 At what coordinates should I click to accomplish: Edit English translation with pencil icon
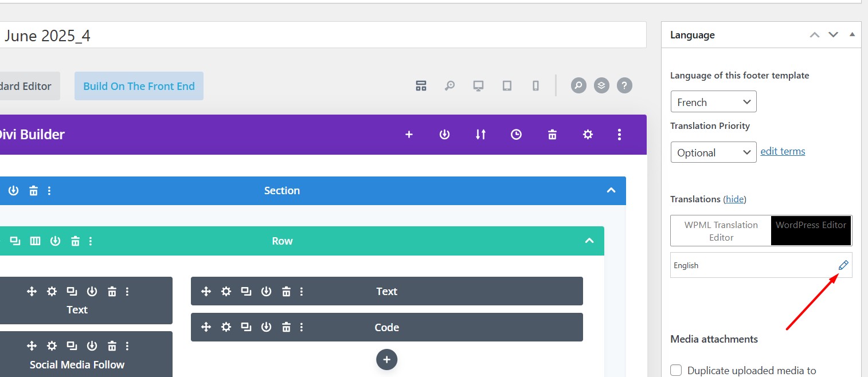pyautogui.click(x=843, y=265)
